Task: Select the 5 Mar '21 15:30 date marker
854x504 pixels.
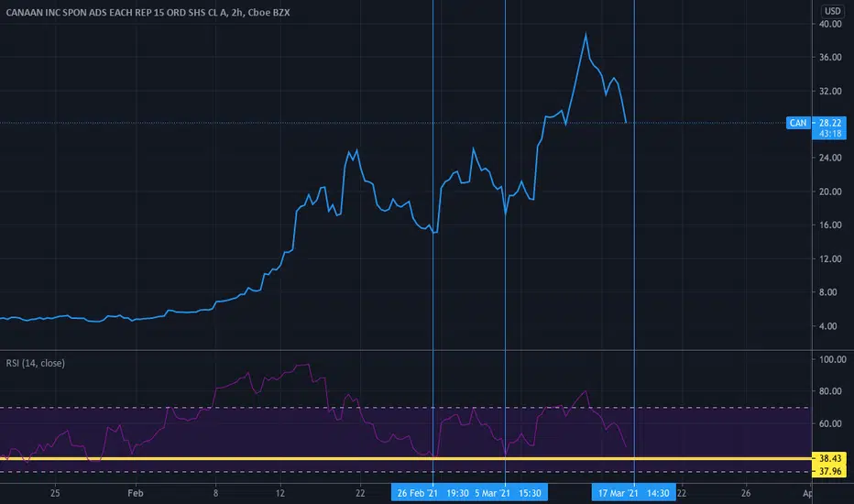Action: (x=508, y=493)
